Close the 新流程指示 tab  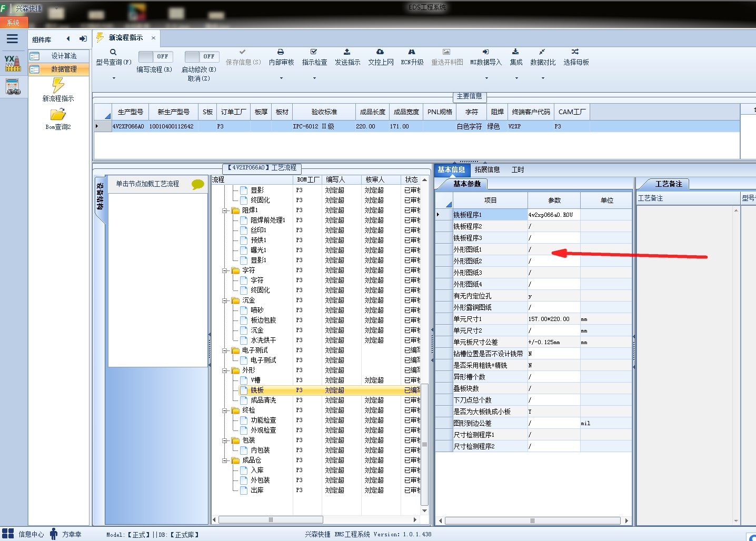click(153, 38)
